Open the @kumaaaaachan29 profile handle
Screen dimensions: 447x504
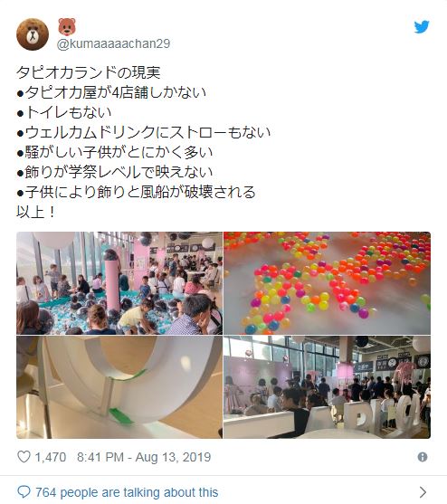tap(113, 43)
